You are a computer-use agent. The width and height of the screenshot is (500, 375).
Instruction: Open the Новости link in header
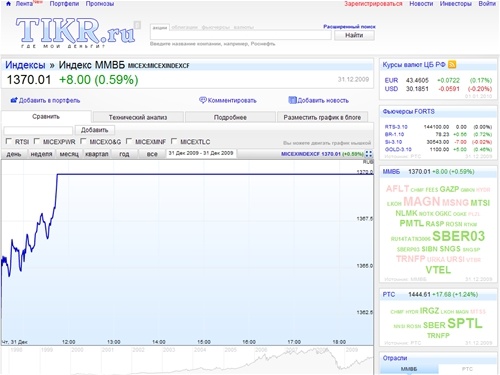421,4
